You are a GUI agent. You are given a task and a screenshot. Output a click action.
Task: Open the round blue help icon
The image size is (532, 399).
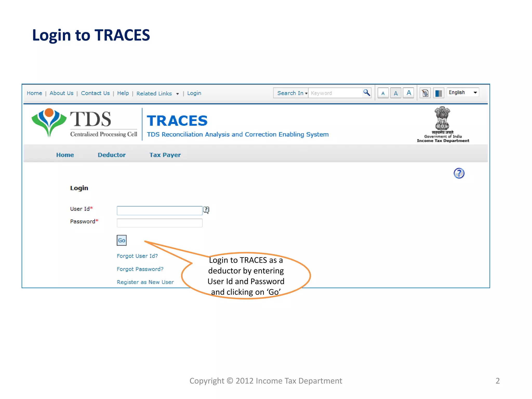pos(459,173)
